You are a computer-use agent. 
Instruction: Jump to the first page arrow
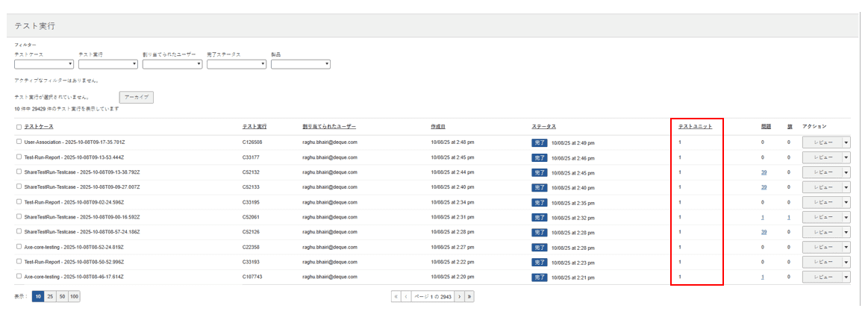[x=396, y=296]
